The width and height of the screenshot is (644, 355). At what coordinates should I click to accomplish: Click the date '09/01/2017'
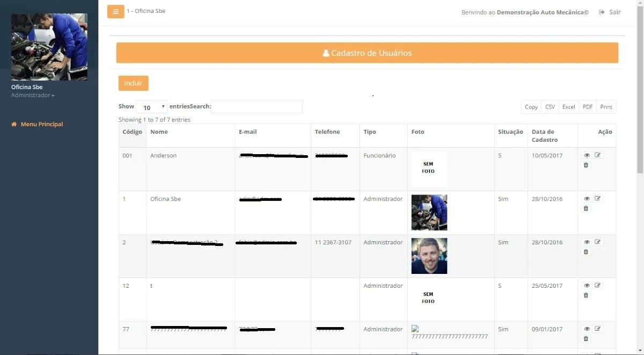pyautogui.click(x=547, y=330)
